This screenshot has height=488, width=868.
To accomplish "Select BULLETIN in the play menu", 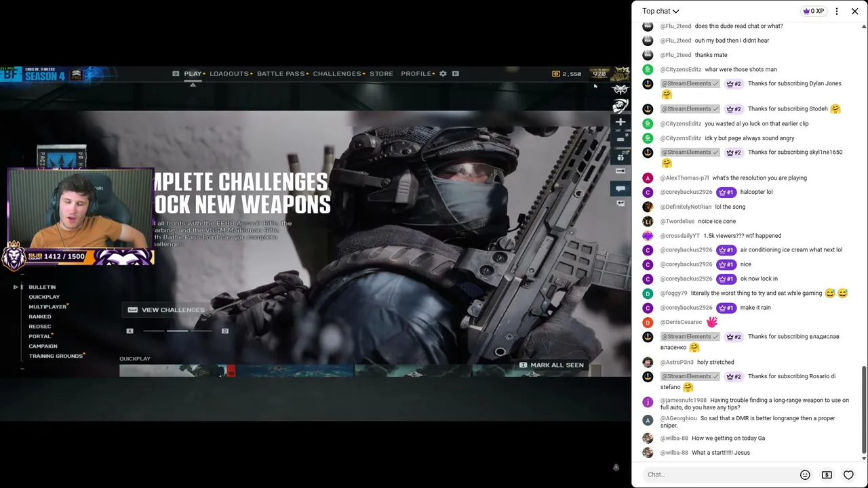I will coord(42,287).
